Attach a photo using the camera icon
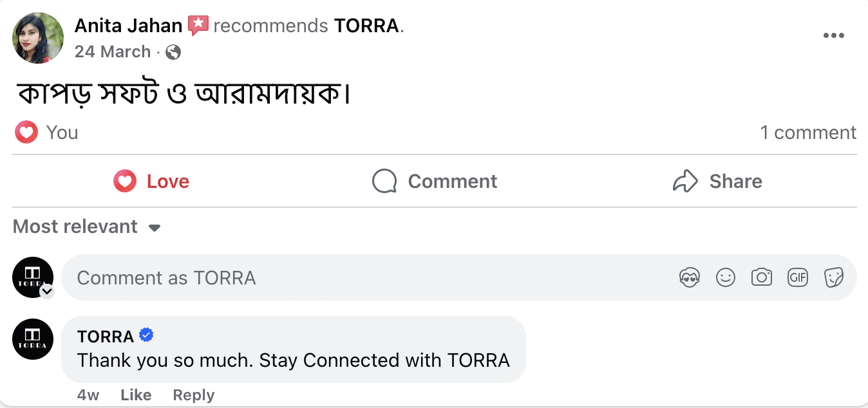Image resolution: width=868 pixels, height=408 pixels. (x=761, y=277)
